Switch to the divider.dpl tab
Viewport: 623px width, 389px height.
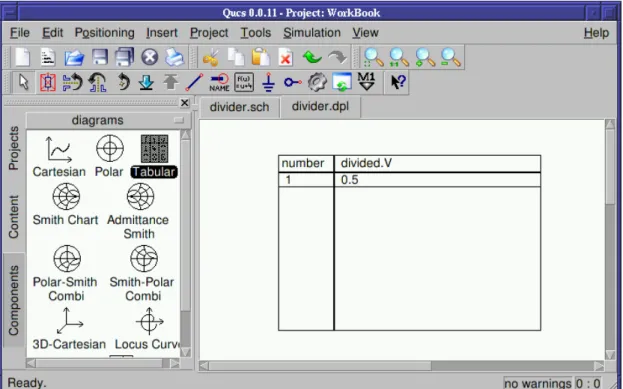(x=320, y=106)
